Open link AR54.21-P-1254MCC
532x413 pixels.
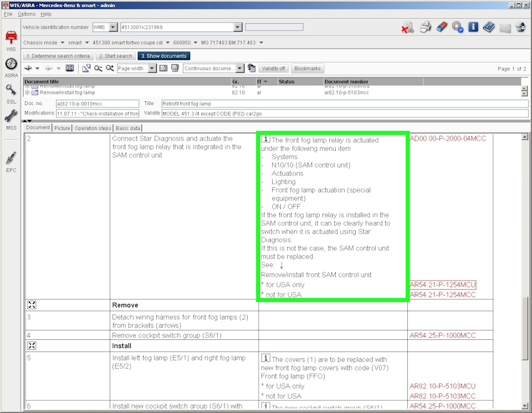(442, 295)
